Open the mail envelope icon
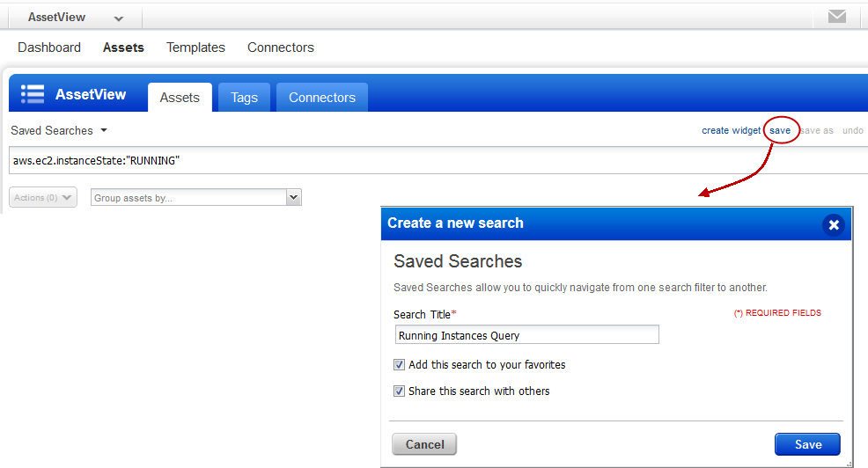This screenshot has width=868, height=468. [836, 17]
